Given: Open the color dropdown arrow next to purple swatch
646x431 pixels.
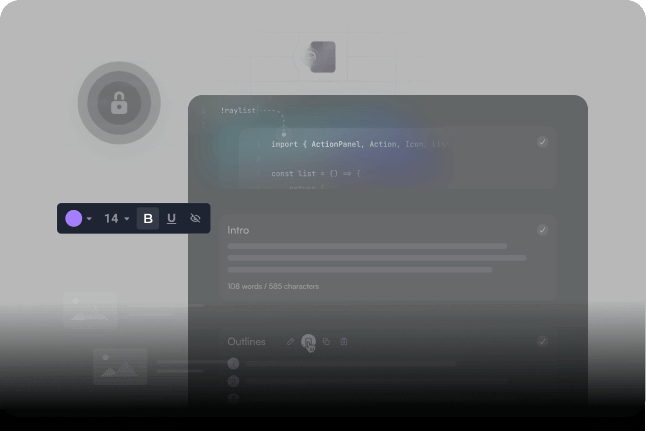Looking at the screenshot, I should click(x=89, y=219).
